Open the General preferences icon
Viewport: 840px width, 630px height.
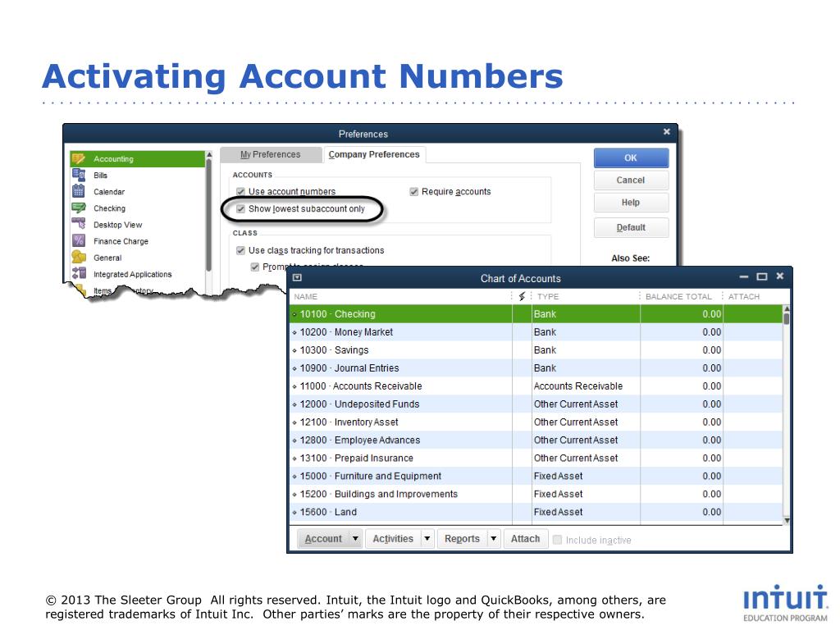click(x=79, y=257)
